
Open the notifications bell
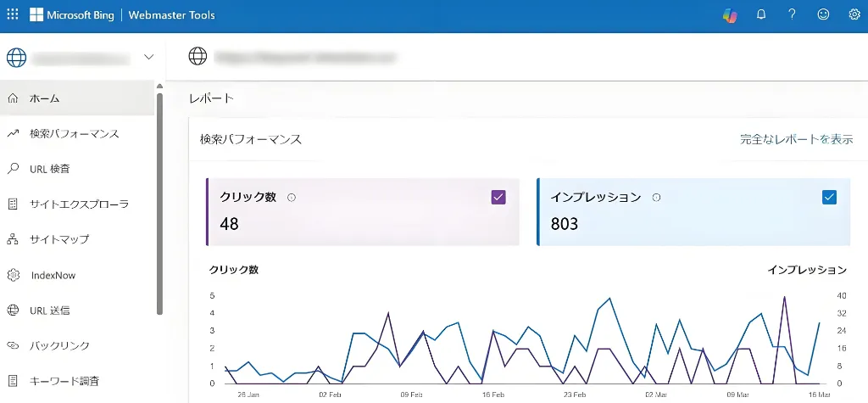coord(760,14)
